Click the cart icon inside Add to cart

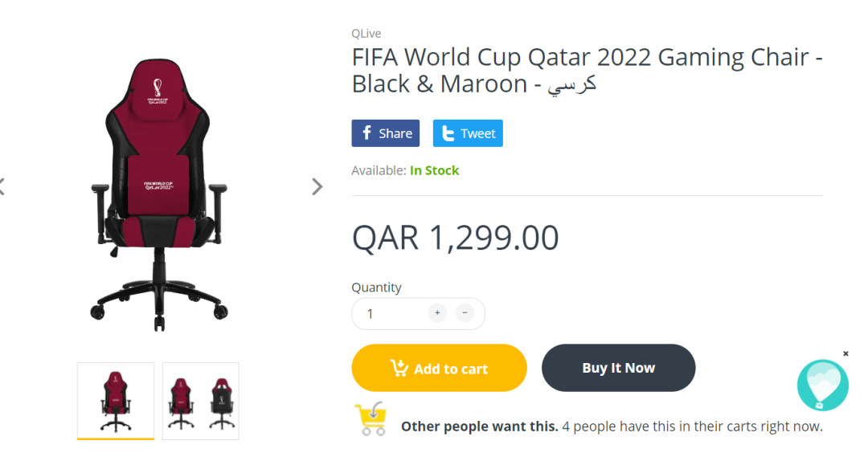[x=399, y=369]
